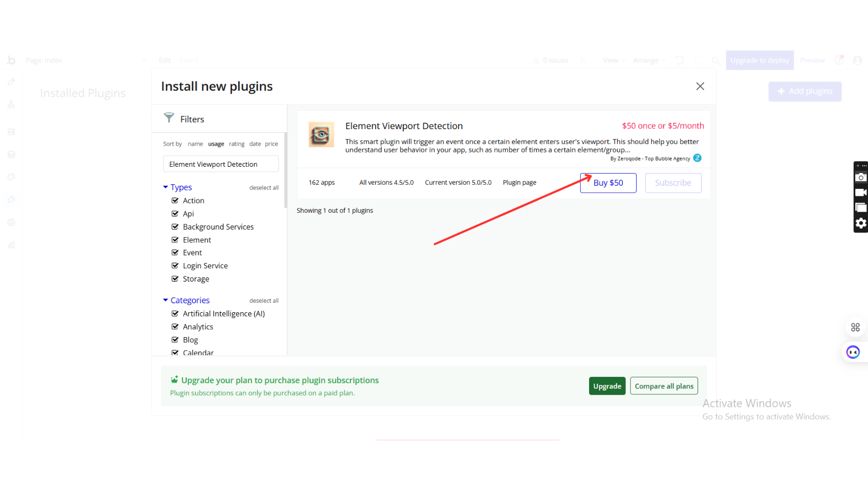The height and width of the screenshot is (489, 868).
Task: Click the search magnifier in the editor header
Action: coord(716,60)
